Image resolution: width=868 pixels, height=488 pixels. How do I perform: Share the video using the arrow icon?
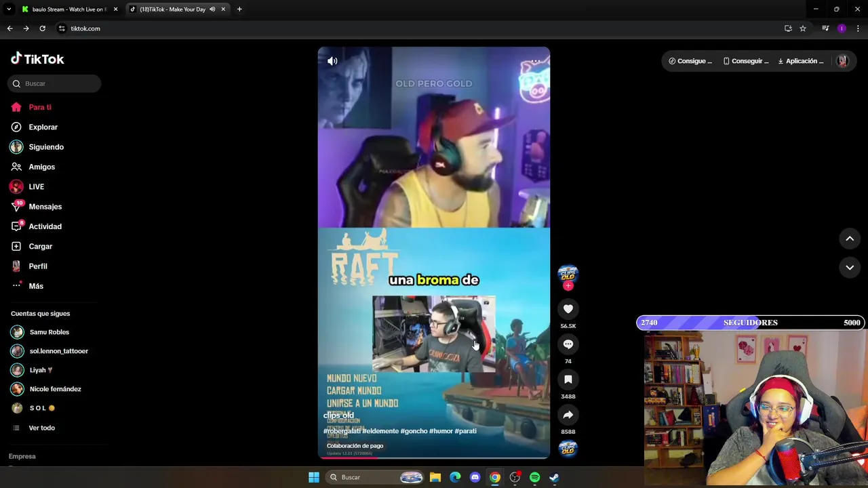pyautogui.click(x=568, y=415)
